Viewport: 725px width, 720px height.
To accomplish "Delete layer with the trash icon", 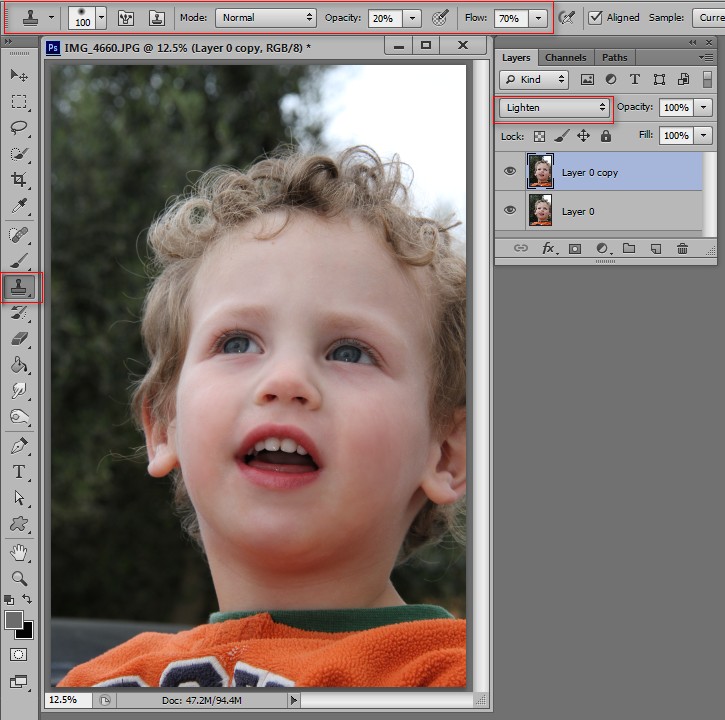I will coord(682,249).
